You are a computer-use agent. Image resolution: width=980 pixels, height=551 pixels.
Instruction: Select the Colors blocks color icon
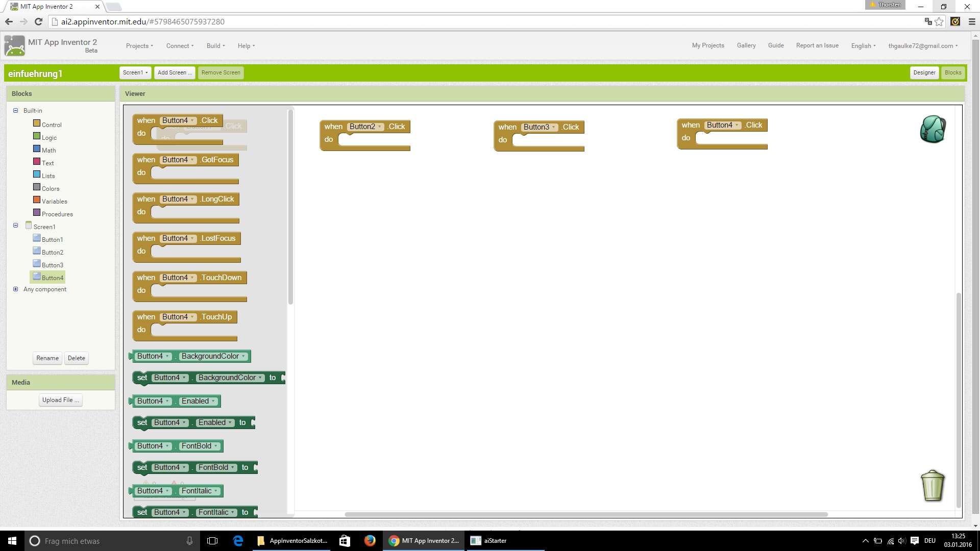37,187
